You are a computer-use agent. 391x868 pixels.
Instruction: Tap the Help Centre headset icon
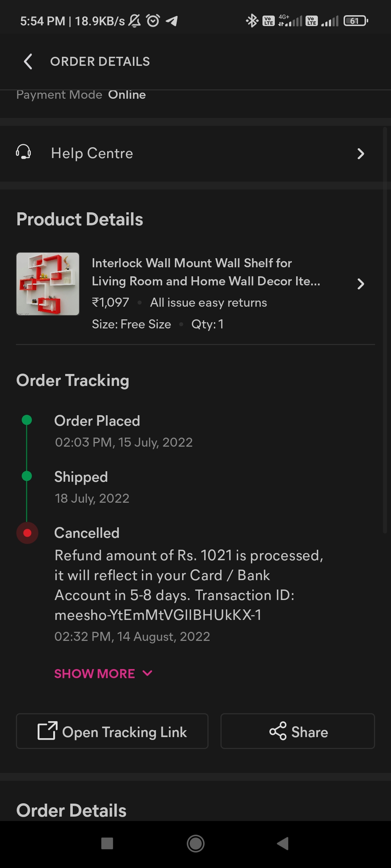[24, 152]
